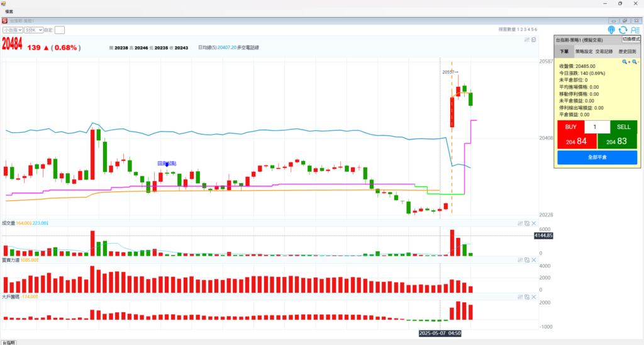This screenshot has height=345, width=644.
Task: Click the application icon in title bar
Action: click(3, 3)
